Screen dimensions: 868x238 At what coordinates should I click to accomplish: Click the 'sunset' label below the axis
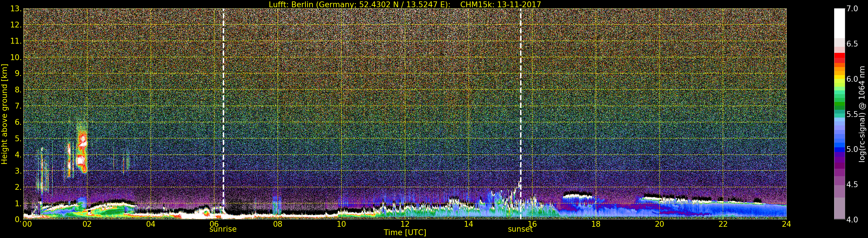click(520, 229)
